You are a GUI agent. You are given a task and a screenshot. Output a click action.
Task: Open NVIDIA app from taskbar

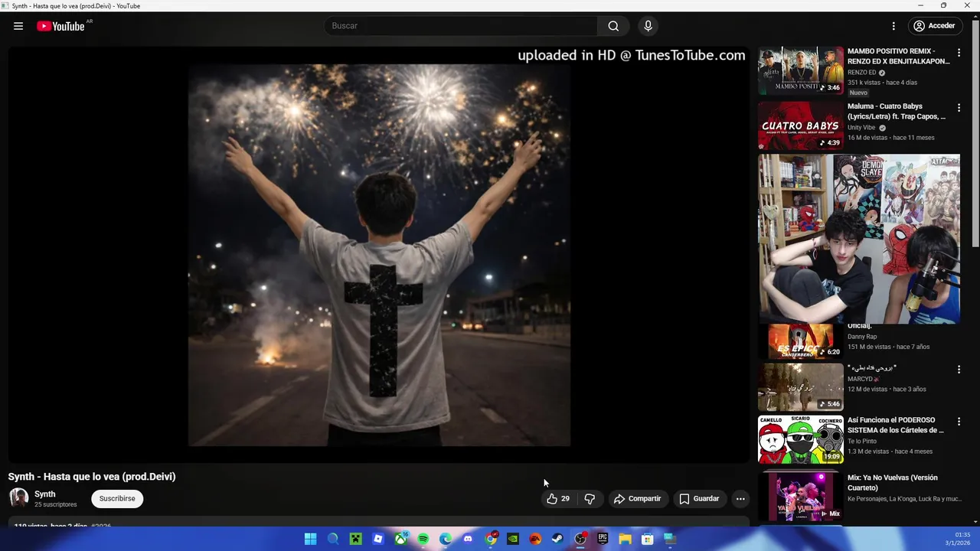click(513, 539)
